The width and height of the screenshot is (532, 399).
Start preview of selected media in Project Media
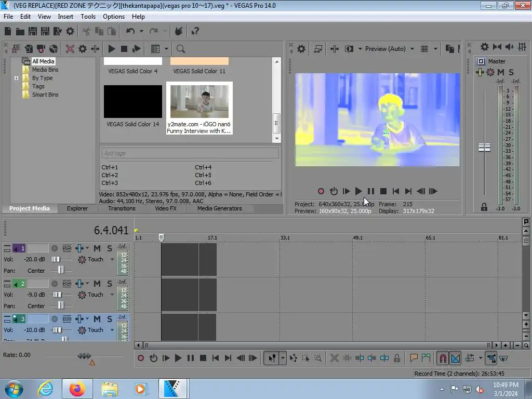coord(111,49)
